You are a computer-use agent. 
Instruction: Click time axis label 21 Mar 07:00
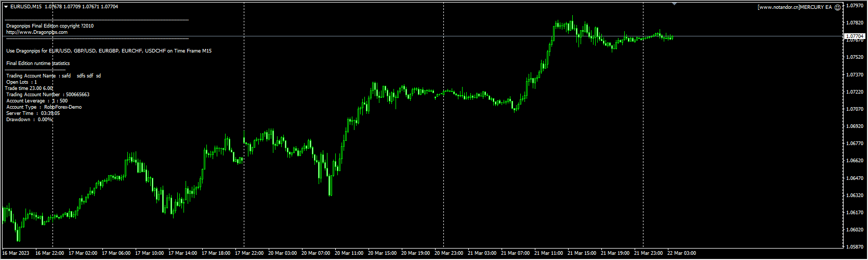click(516, 253)
